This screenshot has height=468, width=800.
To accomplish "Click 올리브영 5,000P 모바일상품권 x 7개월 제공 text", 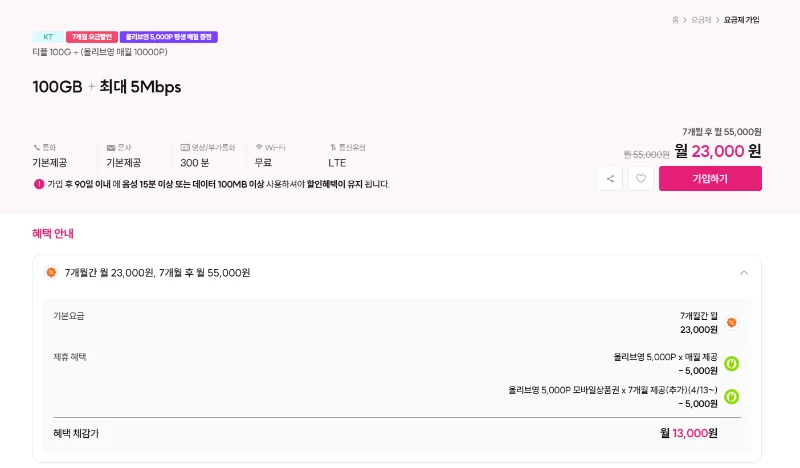I will [x=613, y=390].
